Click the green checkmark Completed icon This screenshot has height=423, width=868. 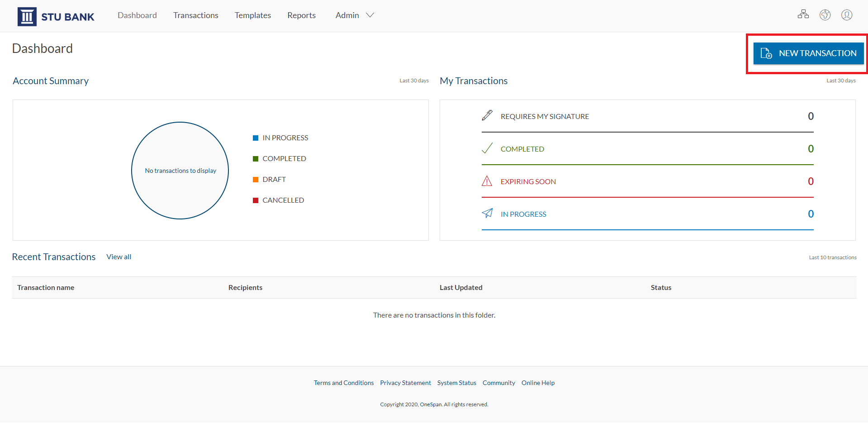487,148
